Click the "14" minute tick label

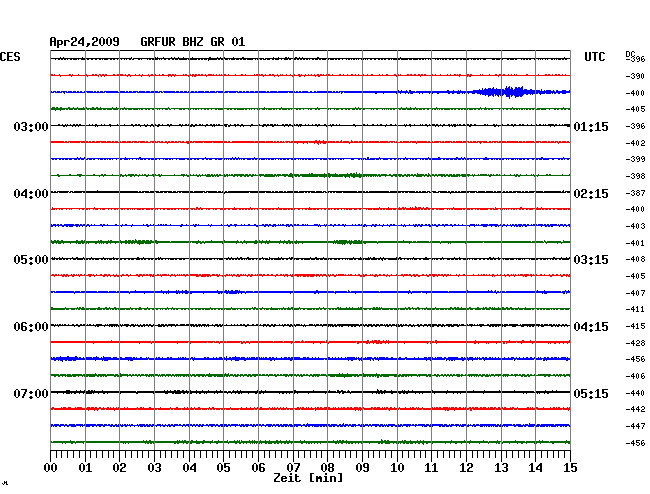tap(535, 467)
